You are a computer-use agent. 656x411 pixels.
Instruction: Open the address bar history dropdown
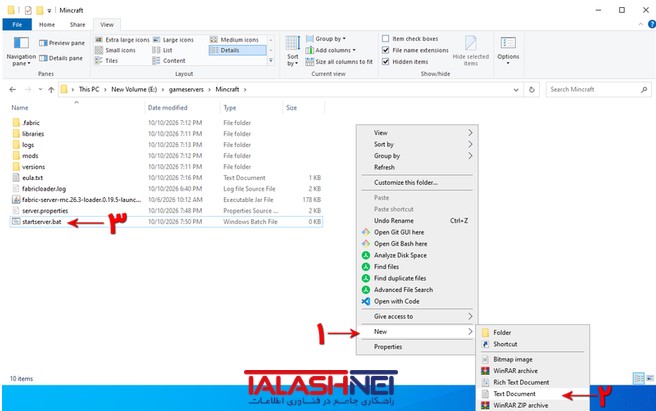click(x=516, y=90)
